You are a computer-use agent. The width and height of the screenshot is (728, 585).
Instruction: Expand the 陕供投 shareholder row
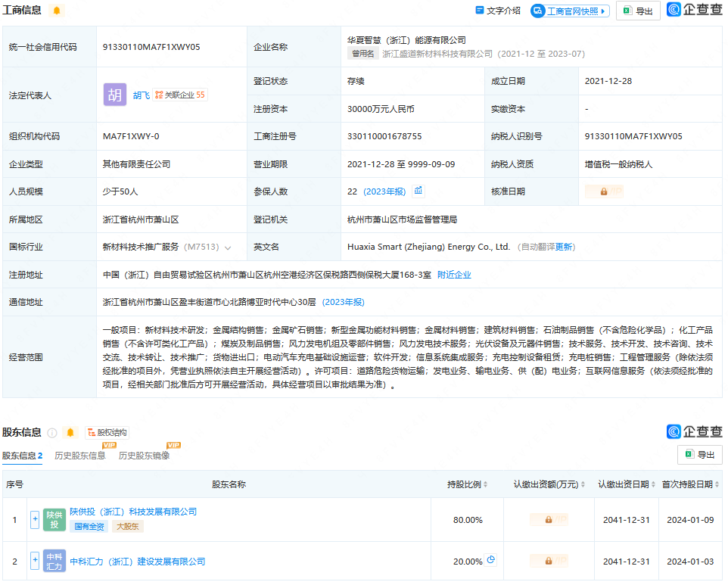click(x=35, y=519)
